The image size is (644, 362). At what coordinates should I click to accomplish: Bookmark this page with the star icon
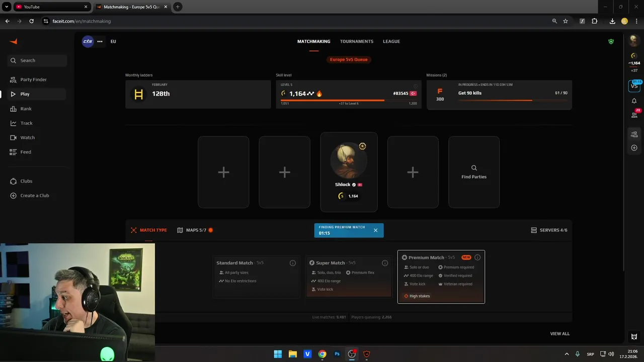click(x=566, y=21)
